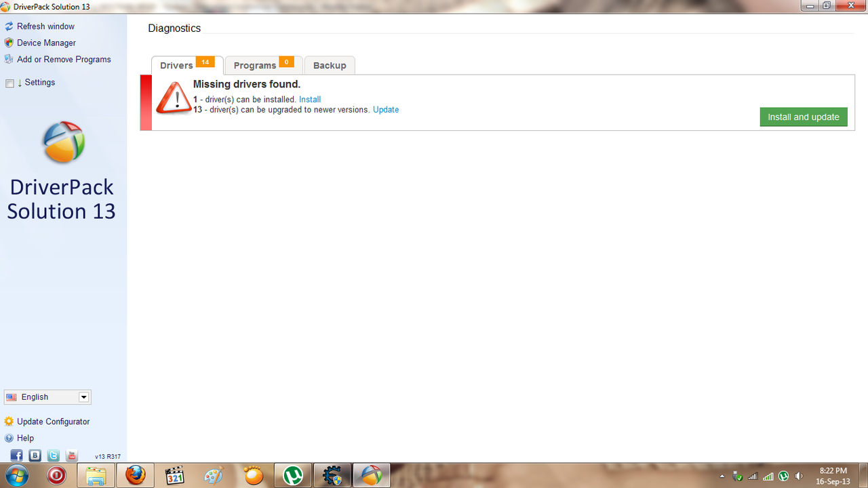This screenshot has height=488, width=868.
Task: Open the VK social link icon
Action: tap(35, 455)
